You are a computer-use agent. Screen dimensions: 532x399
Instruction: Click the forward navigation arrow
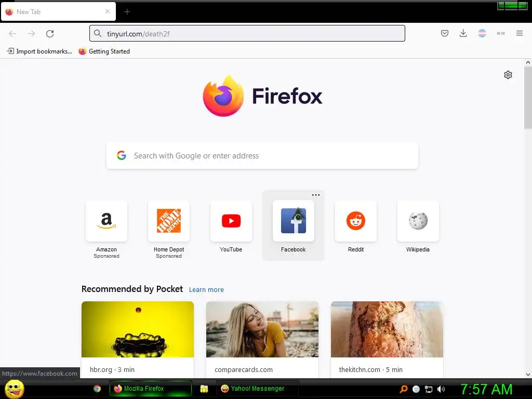click(31, 34)
